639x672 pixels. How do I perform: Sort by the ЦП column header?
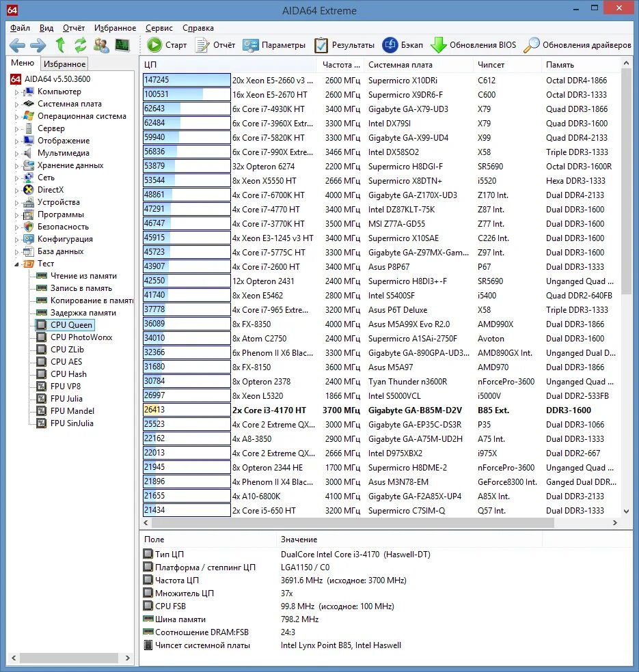click(228, 65)
